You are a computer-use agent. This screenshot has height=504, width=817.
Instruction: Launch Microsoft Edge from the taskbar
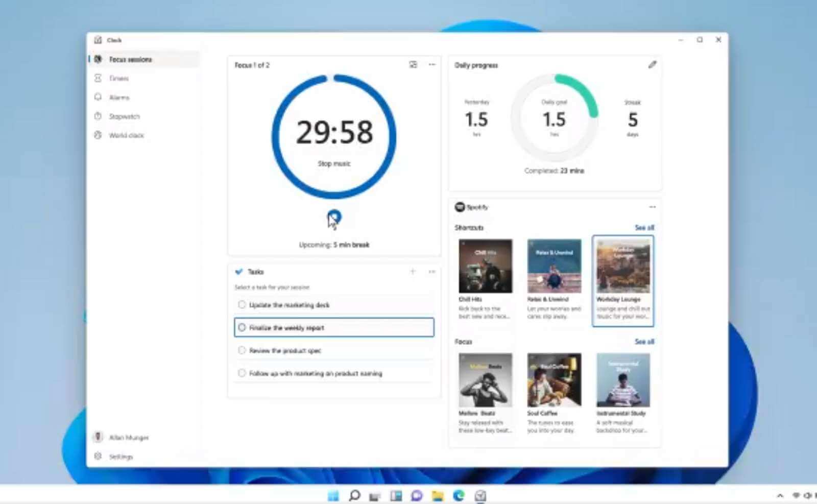459,495
